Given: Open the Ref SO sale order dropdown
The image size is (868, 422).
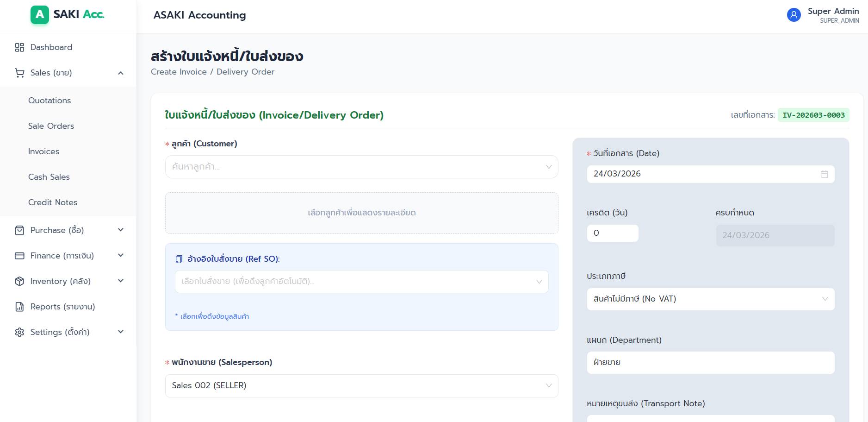Looking at the screenshot, I should click(x=362, y=282).
